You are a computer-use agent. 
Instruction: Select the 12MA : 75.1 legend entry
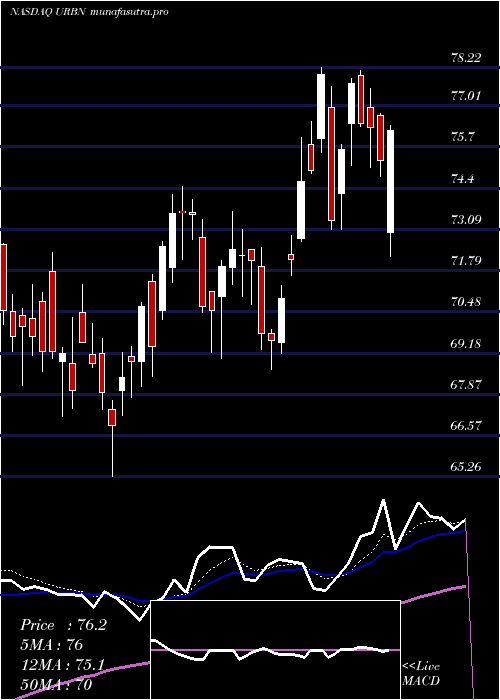pos(62,665)
